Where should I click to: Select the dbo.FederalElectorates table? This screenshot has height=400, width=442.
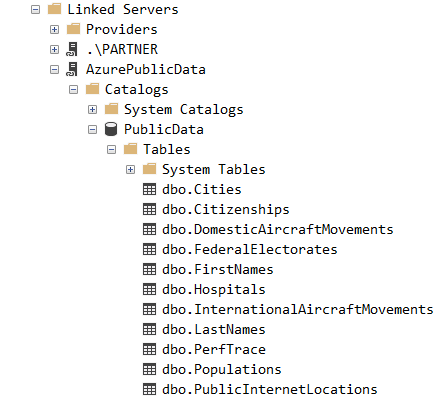[250, 249]
